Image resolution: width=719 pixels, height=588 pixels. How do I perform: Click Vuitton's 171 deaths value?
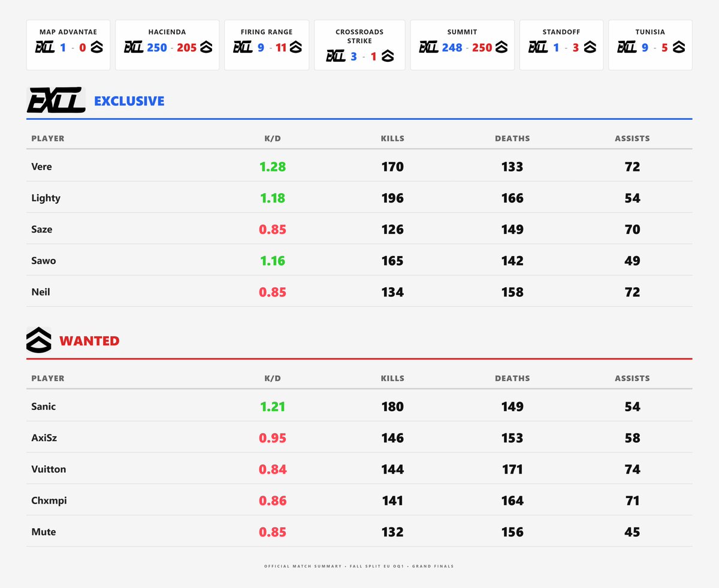[512, 469]
